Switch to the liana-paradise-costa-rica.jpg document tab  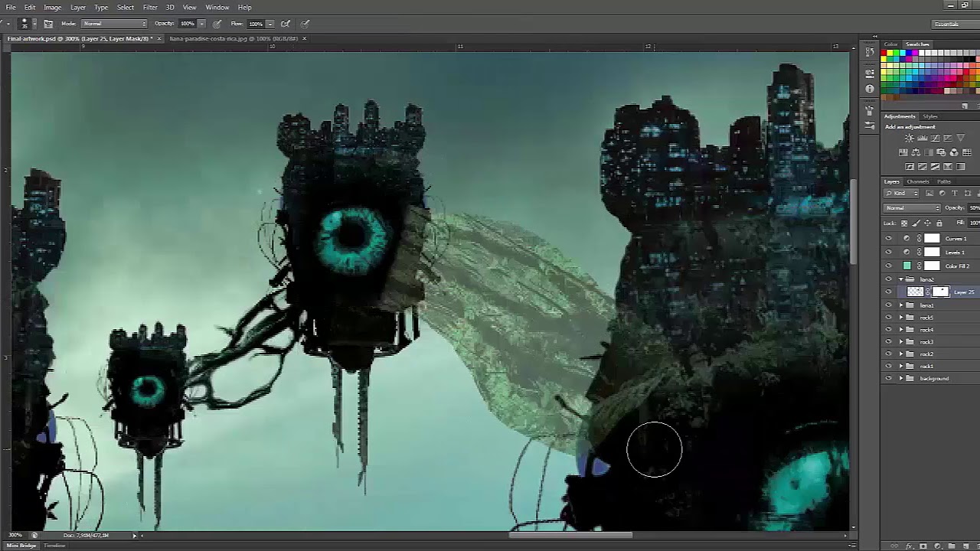[x=233, y=38]
